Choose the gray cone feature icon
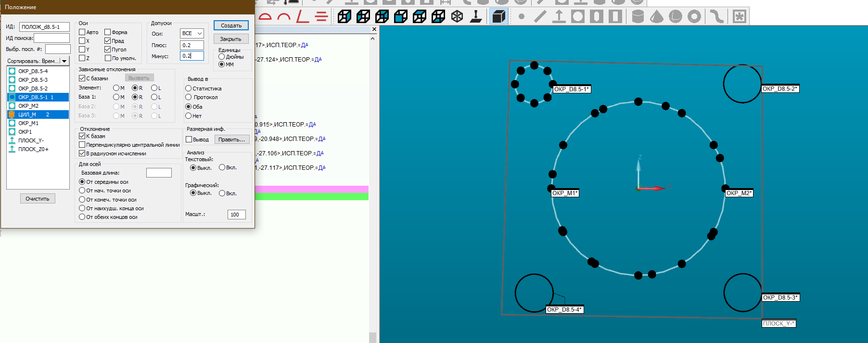Image resolution: width=868 pixels, height=343 pixels. 656,17
